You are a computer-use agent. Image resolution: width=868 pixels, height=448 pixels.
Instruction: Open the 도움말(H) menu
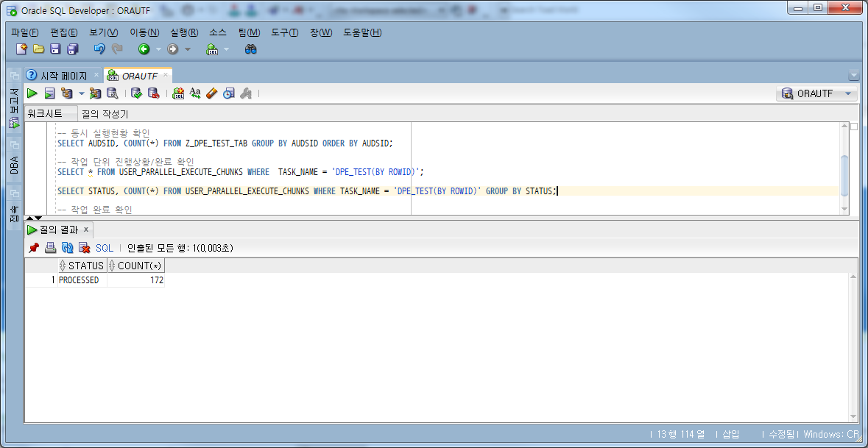[362, 32]
